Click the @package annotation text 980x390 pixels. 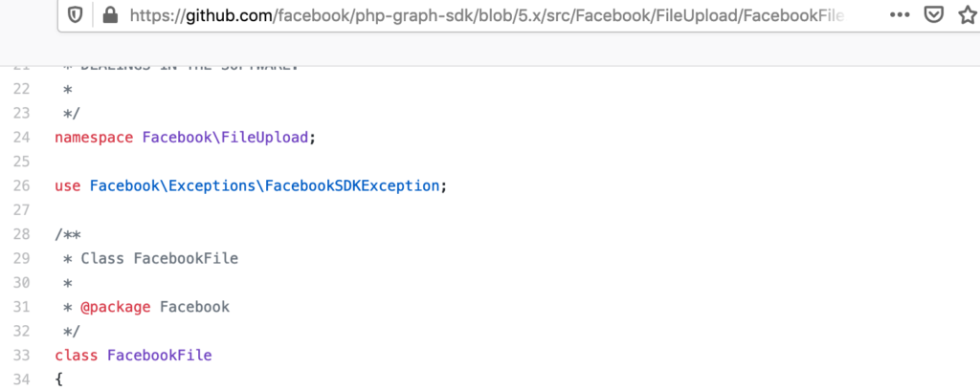click(116, 307)
